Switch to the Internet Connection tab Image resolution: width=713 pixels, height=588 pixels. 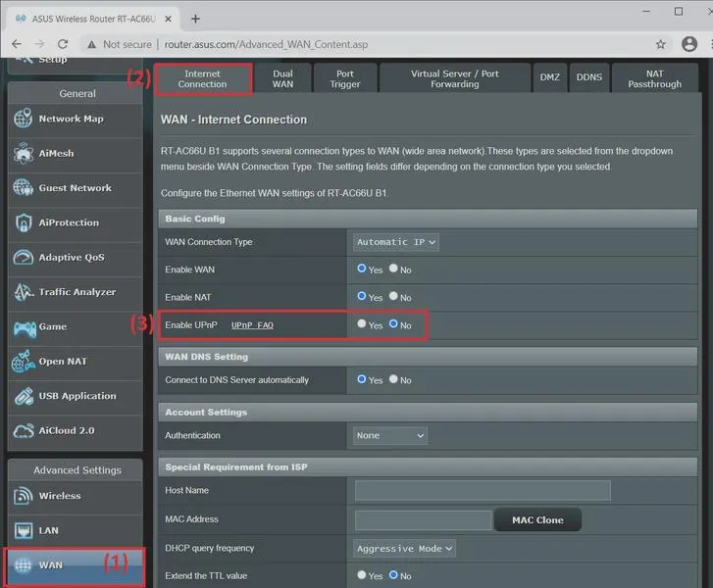pyautogui.click(x=203, y=79)
